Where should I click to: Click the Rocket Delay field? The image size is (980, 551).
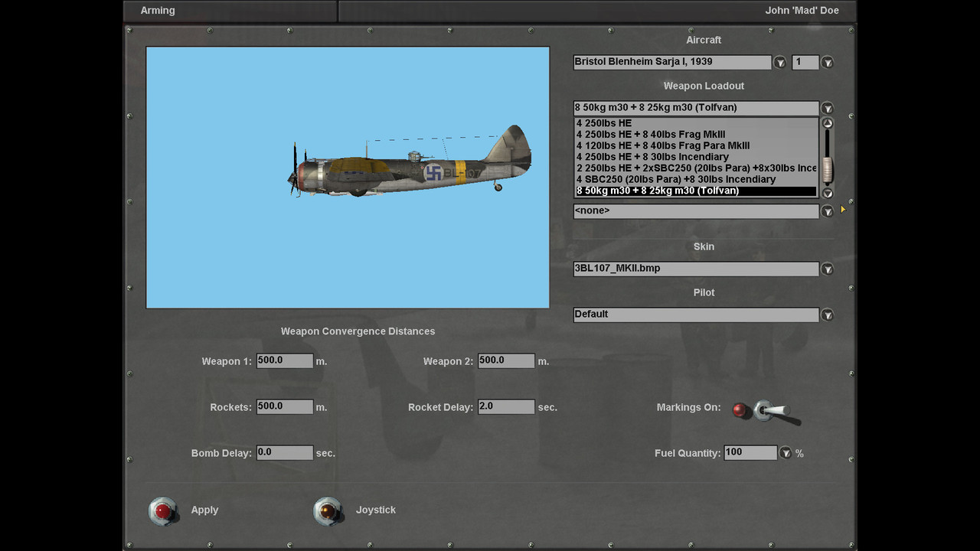(x=506, y=406)
